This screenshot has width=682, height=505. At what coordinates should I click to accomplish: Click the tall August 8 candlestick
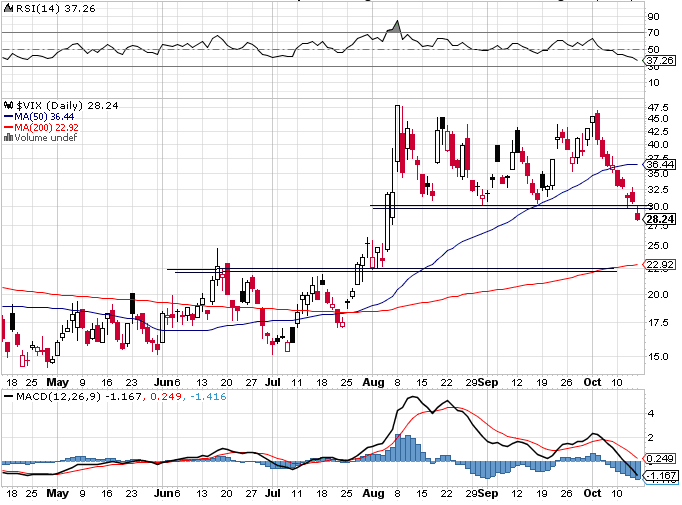coord(398,134)
